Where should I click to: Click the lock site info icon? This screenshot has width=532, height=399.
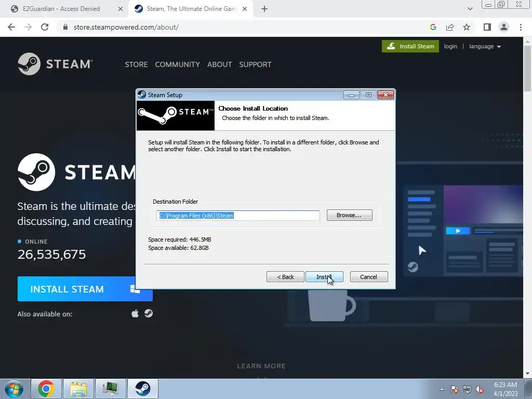[x=65, y=27]
